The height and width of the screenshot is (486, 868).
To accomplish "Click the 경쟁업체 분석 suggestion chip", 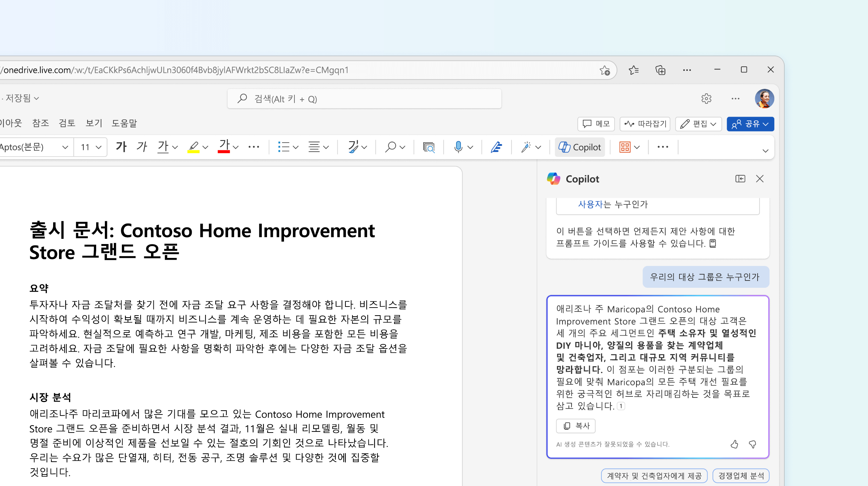I will 741,476.
